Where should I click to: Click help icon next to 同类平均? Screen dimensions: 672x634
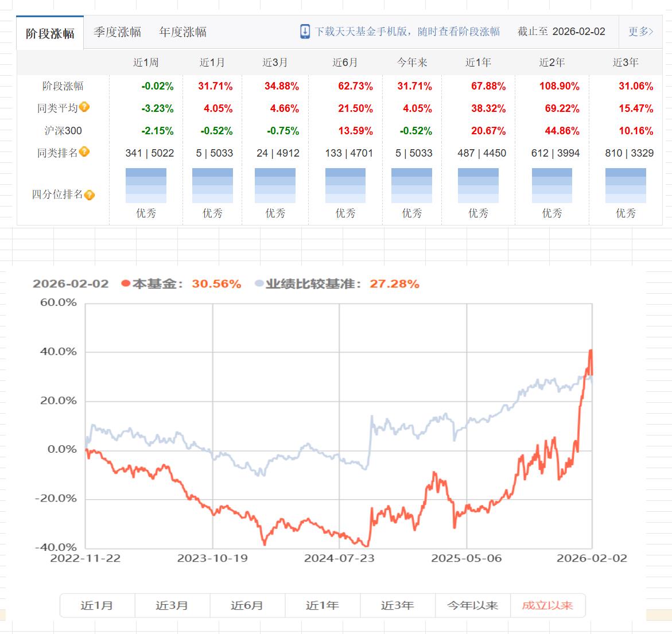click(x=84, y=107)
